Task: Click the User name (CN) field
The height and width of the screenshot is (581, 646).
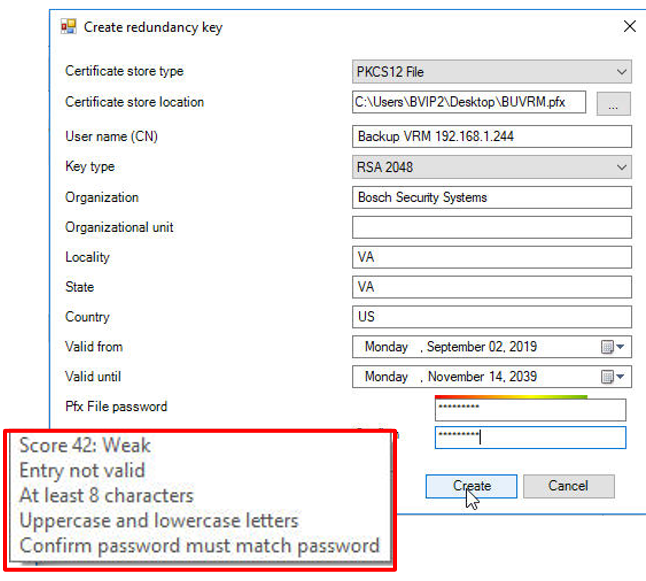Action: click(x=492, y=136)
